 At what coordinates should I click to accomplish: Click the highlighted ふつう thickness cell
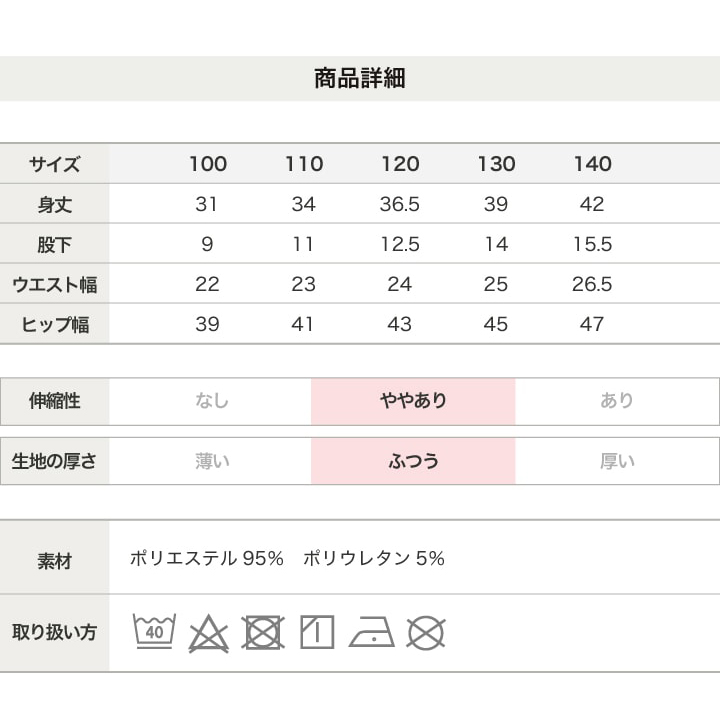coord(413,461)
